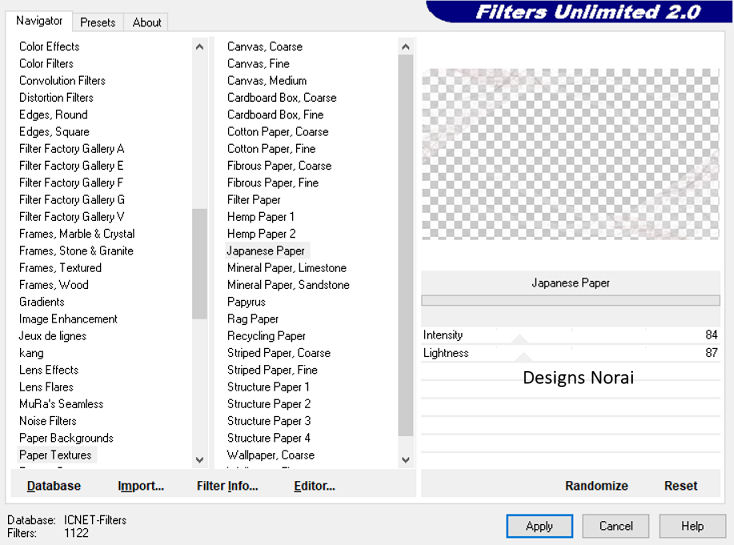Choose the Canvas, Fine filter

[258, 63]
